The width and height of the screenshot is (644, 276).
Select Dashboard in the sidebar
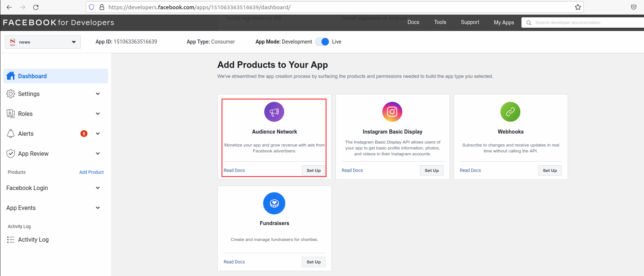click(56, 76)
